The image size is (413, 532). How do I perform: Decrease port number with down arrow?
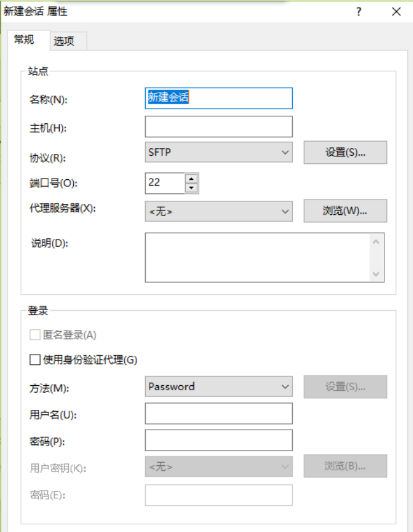tap(191, 188)
